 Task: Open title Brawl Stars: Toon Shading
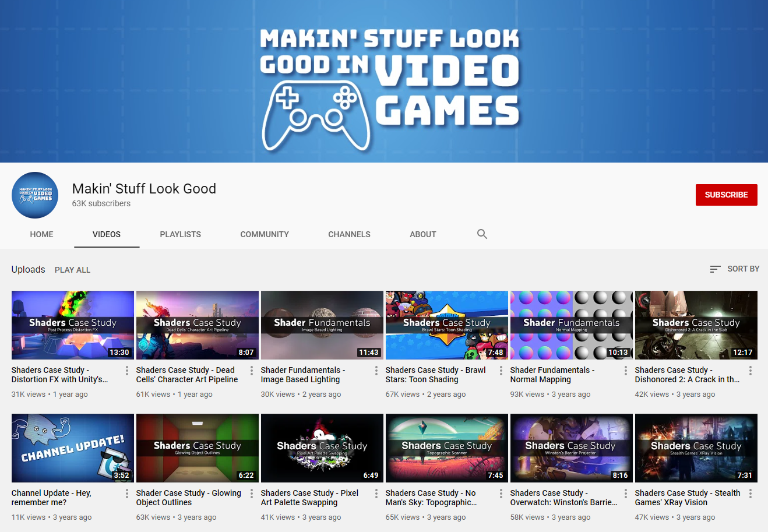(x=436, y=375)
